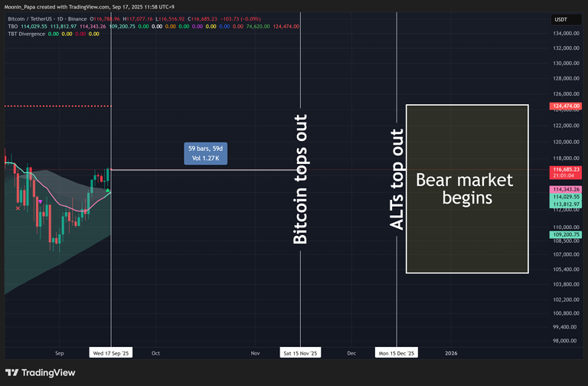Image resolution: width=588 pixels, height=386 pixels.
Task: Click the 'Sat 15 Nov '25' date label
Action: [300, 353]
